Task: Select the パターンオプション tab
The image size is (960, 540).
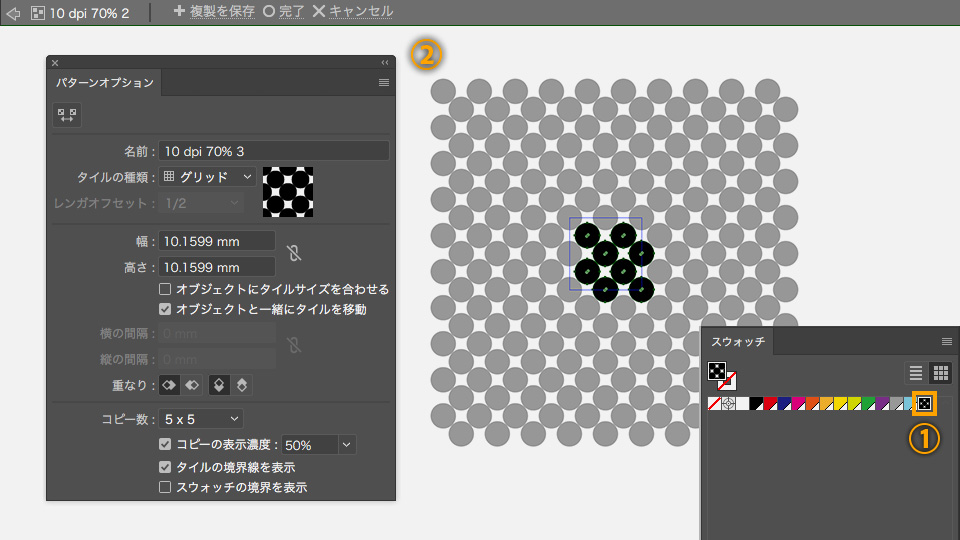Action: (105, 83)
